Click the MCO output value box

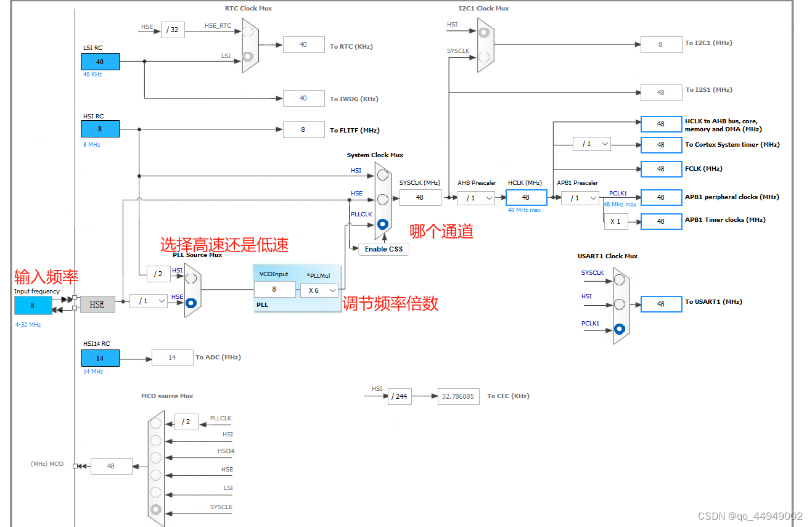coord(111,466)
